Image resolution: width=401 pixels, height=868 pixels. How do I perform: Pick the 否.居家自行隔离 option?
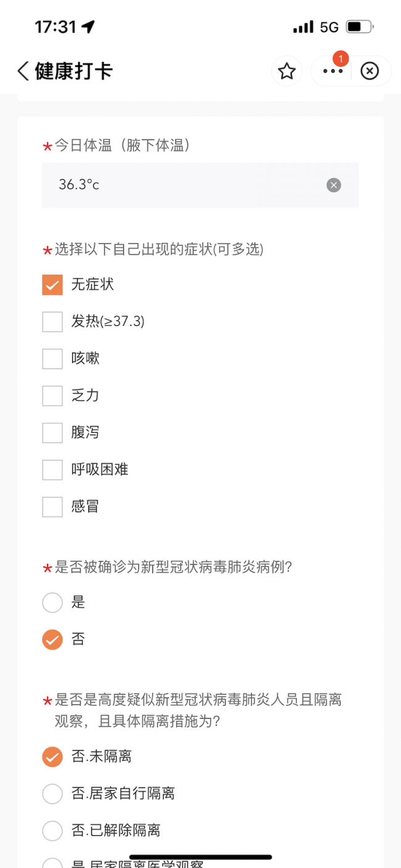pyautogui.click(x=52, y=794)
